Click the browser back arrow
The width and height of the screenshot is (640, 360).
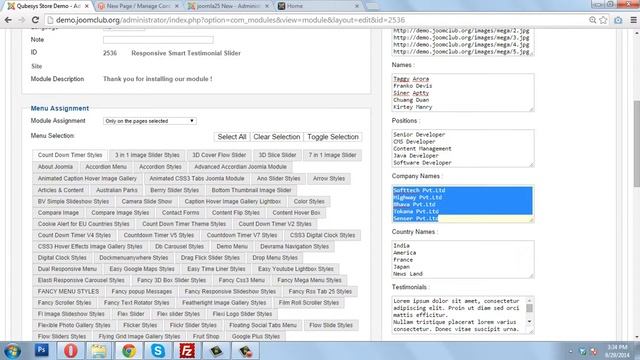pyautogui.click(x=8, y=20)
